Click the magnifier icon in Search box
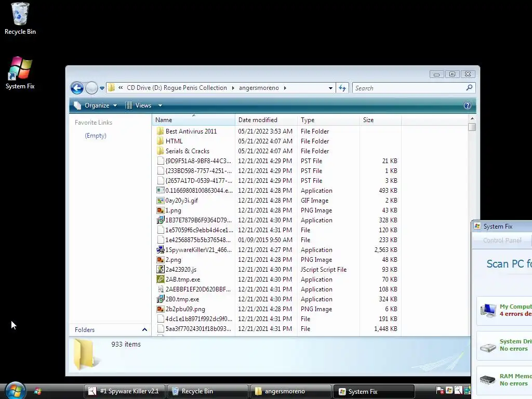 469,88
